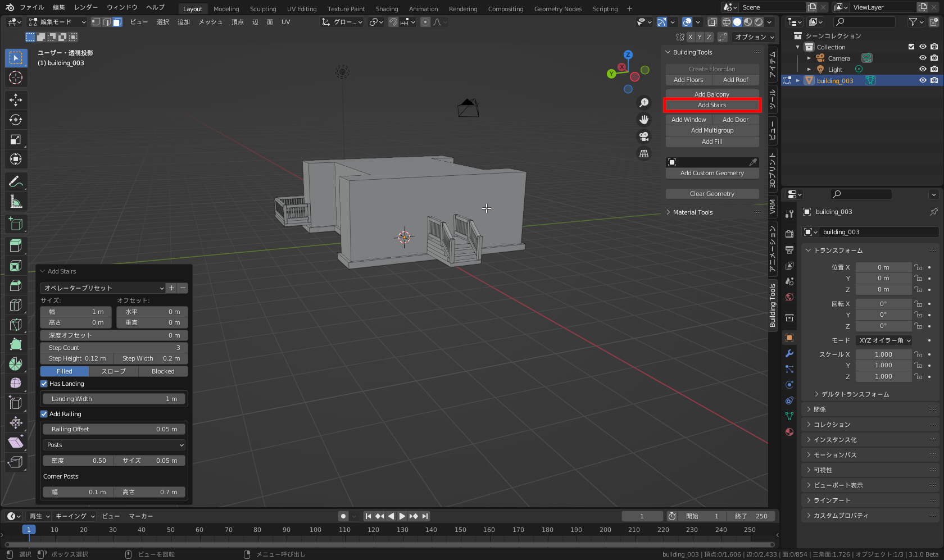Click the viewport zoom magnifier icon
This screenshot has height=560, width=944.
click(x=644, y=103)
